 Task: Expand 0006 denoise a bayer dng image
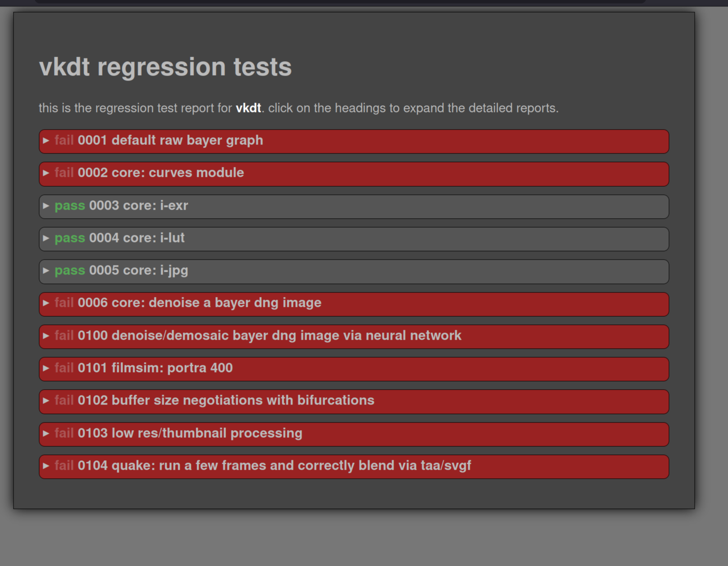(199, 303)
